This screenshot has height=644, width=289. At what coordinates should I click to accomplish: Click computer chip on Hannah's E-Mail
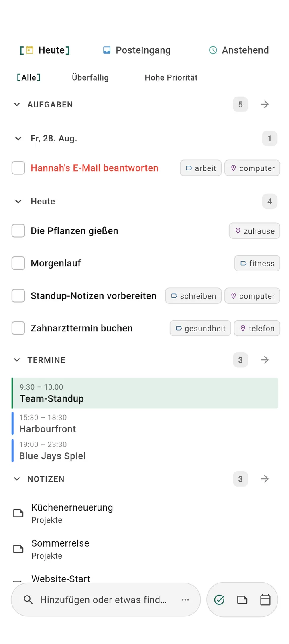point(252,168)
